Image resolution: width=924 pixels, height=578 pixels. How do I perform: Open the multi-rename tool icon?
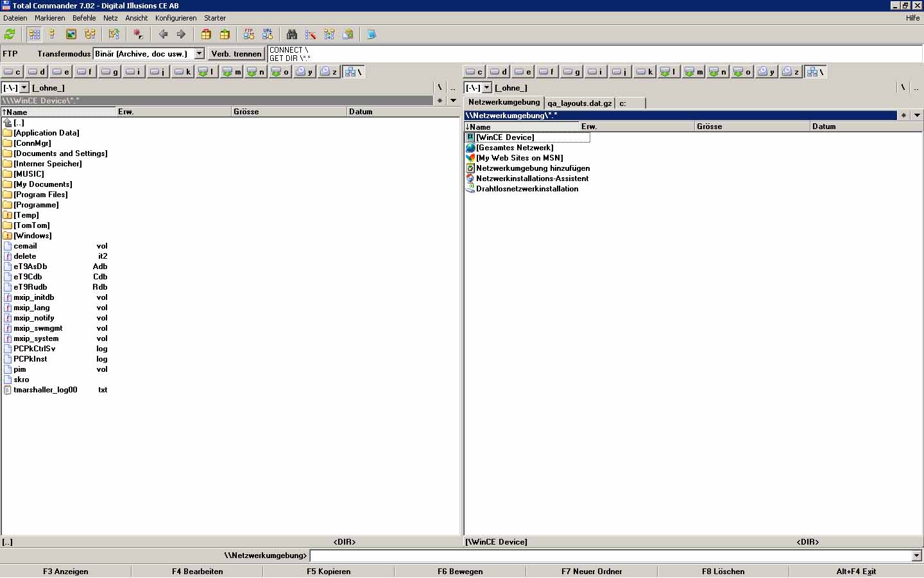click(x=311, y=34)
